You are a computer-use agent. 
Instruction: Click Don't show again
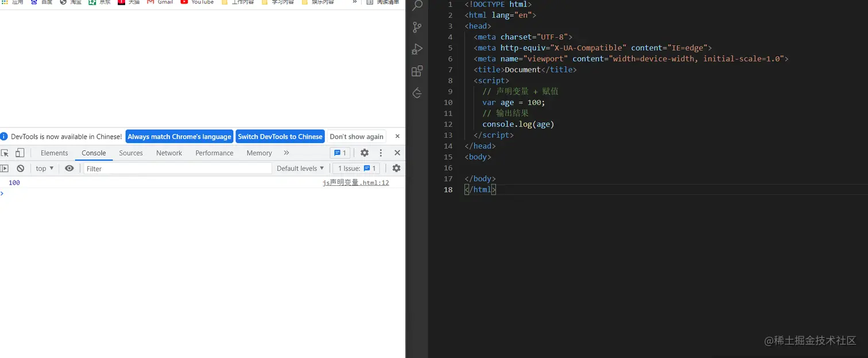pos(356,137)
